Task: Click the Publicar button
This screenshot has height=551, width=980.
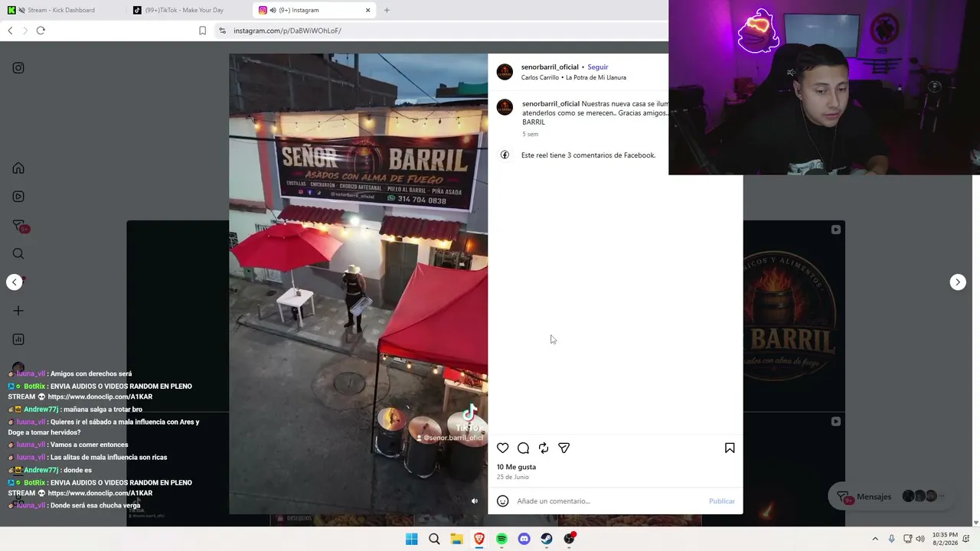Action: click(721, 501)
